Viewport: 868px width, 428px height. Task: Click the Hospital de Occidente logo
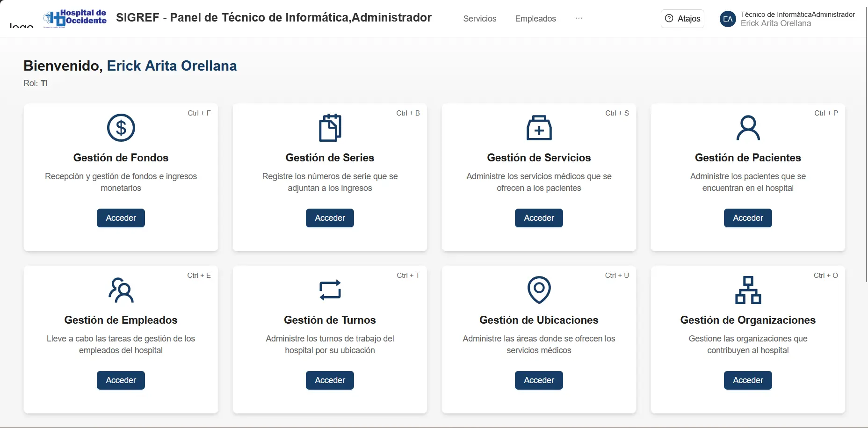[75, 18]
